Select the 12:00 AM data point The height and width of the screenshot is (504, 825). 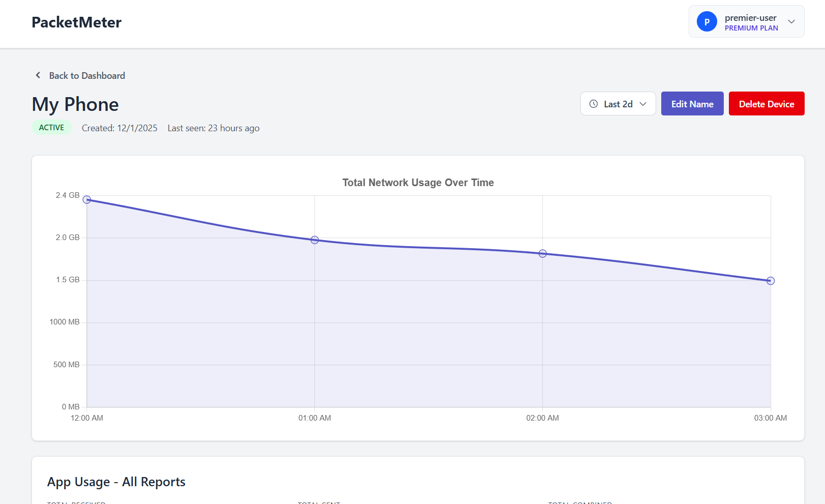87,199
